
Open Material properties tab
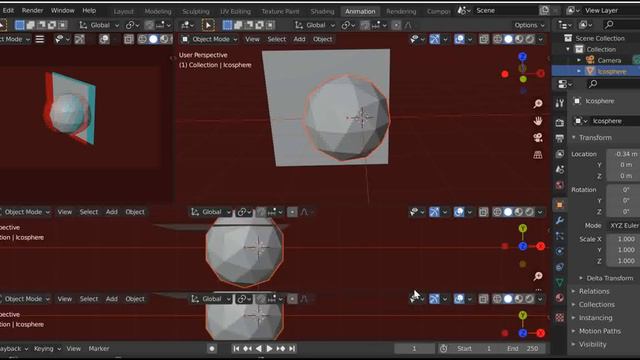560,298
